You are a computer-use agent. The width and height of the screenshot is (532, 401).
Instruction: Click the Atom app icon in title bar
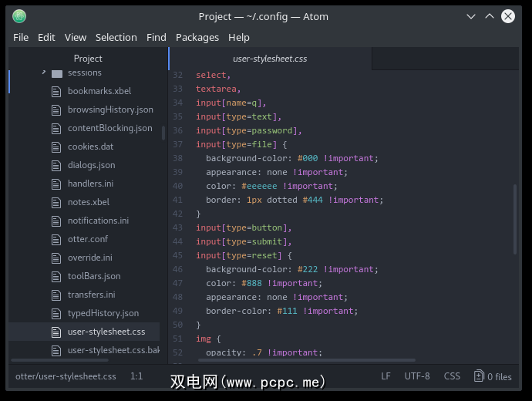pos(19,16)
